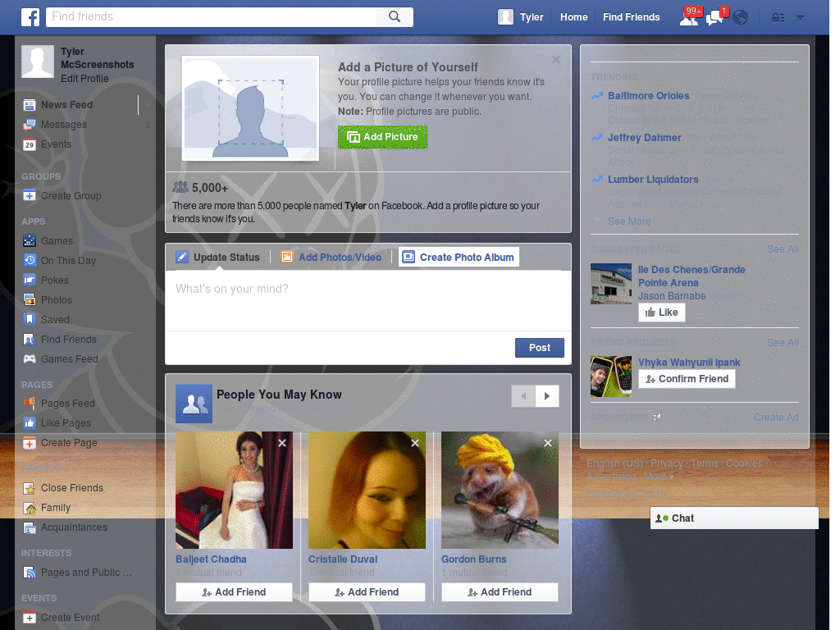Open Jeffrey Dahmer trending topic
This screenshot has height=630, width=840.
(x=645, y=137)
